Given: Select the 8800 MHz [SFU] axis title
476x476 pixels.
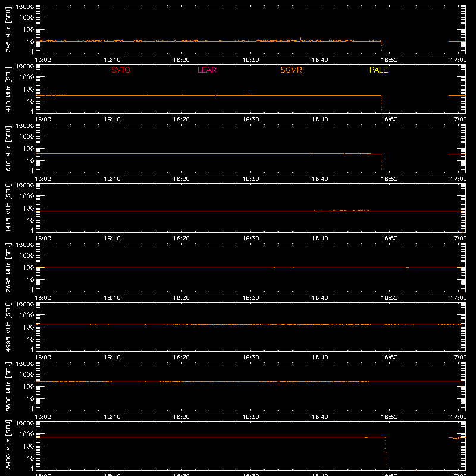Looking at the screenshot, I should point(8,386).
